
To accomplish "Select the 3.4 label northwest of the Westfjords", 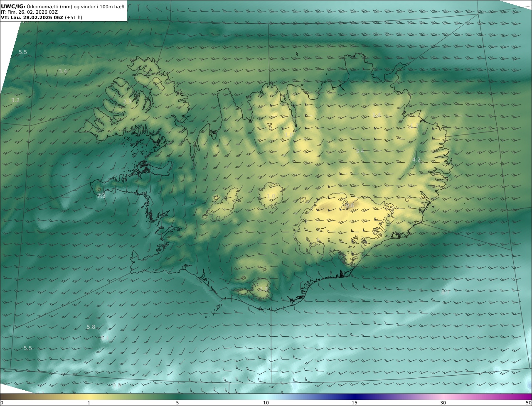I will coord(62,71).
